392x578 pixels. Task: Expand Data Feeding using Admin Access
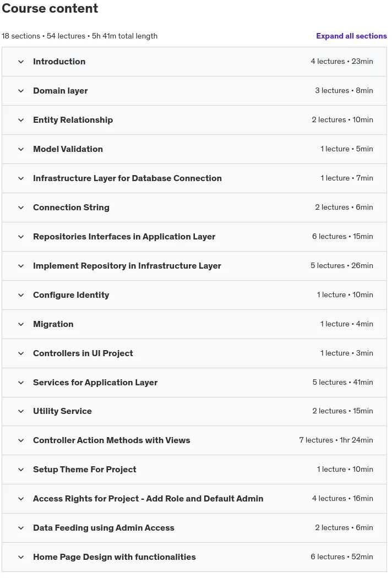point(194,528)
